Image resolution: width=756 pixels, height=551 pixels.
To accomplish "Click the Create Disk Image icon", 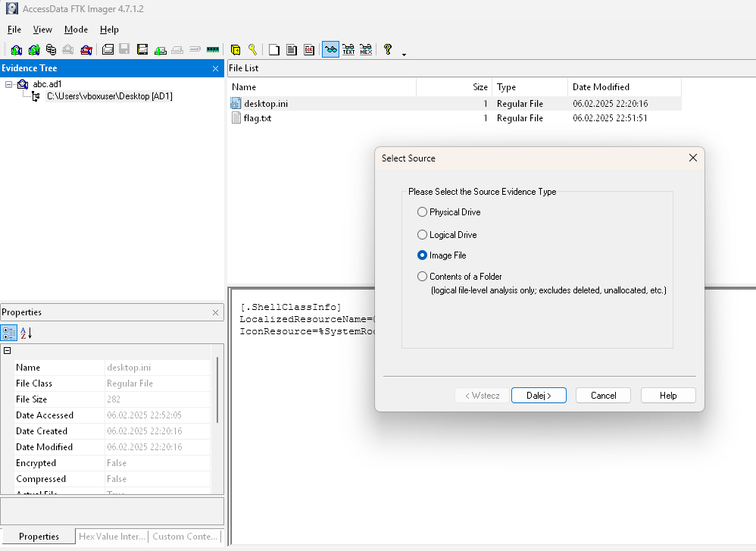I will (108, 50).
